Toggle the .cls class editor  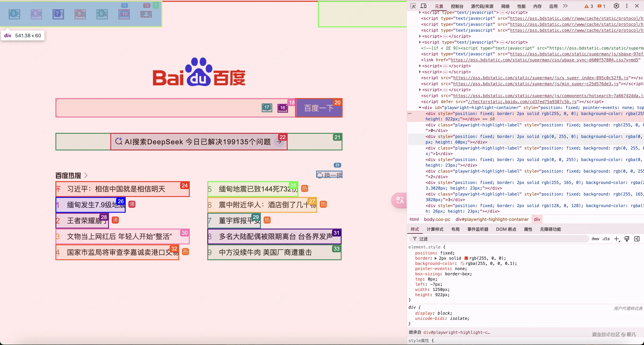point(606,239)
